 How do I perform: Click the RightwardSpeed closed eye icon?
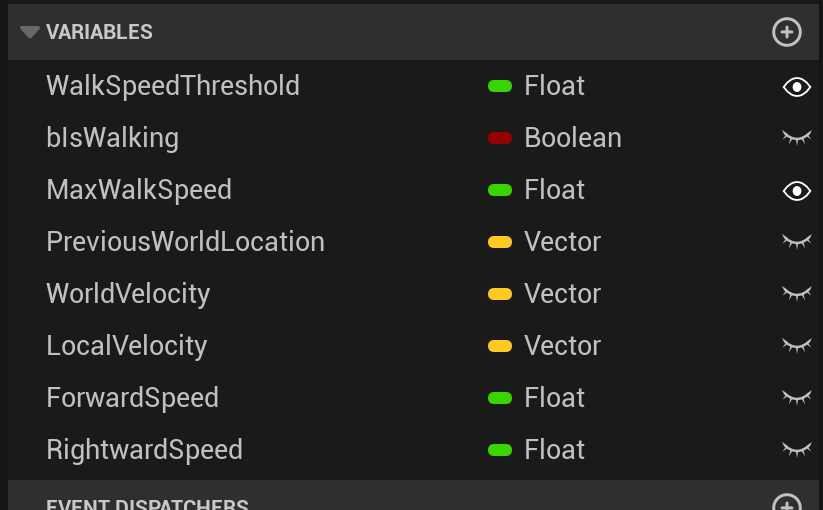(796, 450)
